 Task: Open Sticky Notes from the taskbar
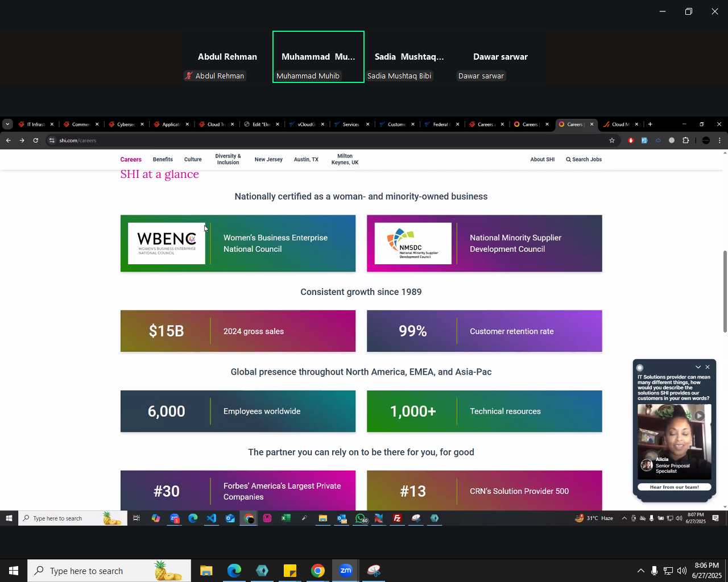point(290,571)
